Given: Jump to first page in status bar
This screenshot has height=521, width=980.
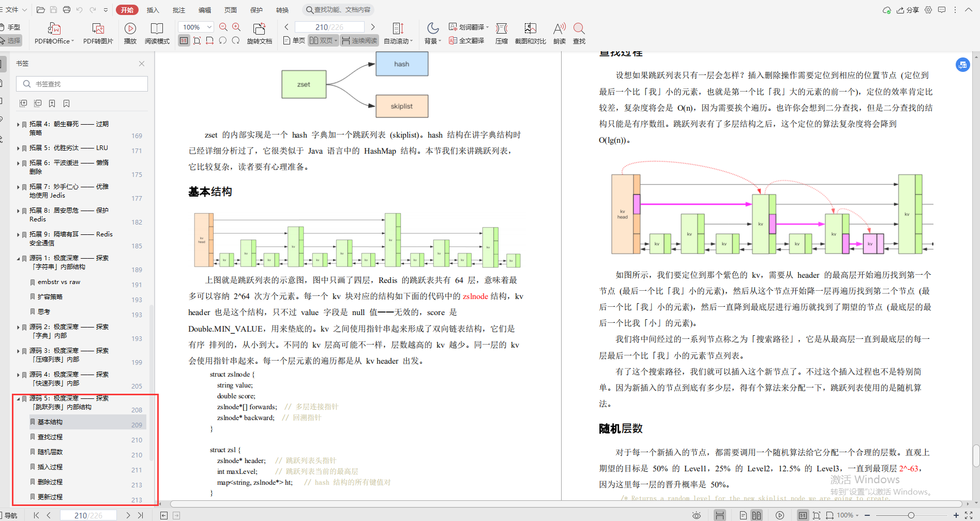Looking at the screenshot, I should click(x=36, y=515).
